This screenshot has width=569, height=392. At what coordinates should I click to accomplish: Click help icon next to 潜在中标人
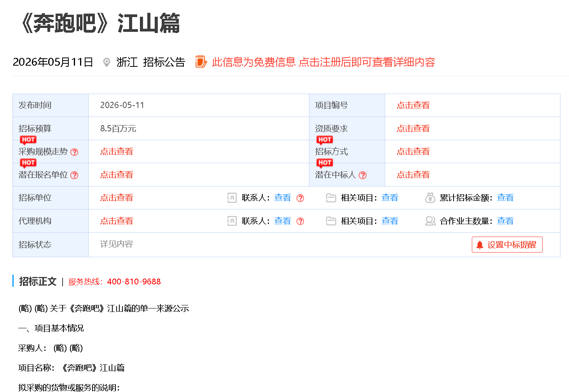[363, 175]
